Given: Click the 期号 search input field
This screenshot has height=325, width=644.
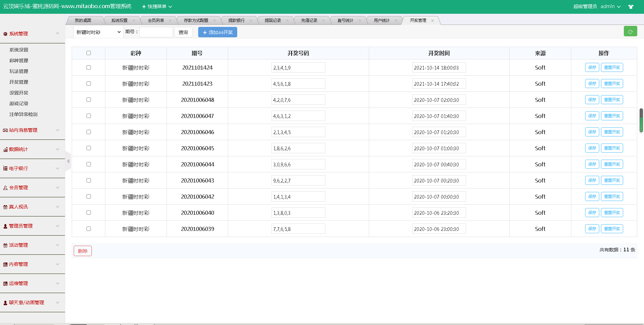Looking at the screenshot, I should point(156,32).
